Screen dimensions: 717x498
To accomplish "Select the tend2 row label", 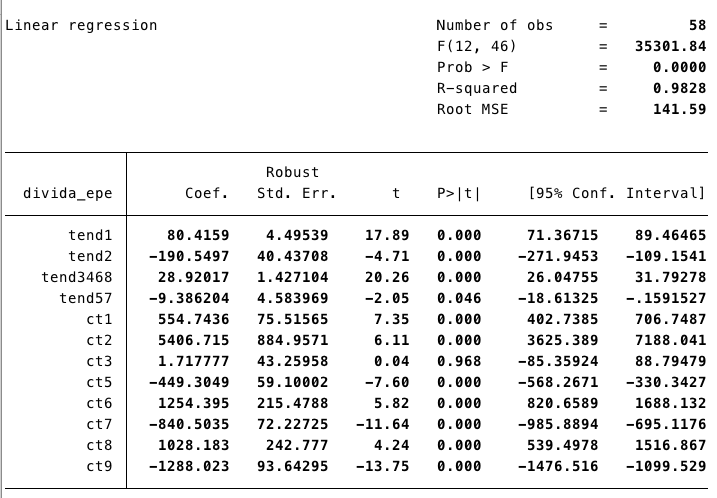I will [95, 256].
